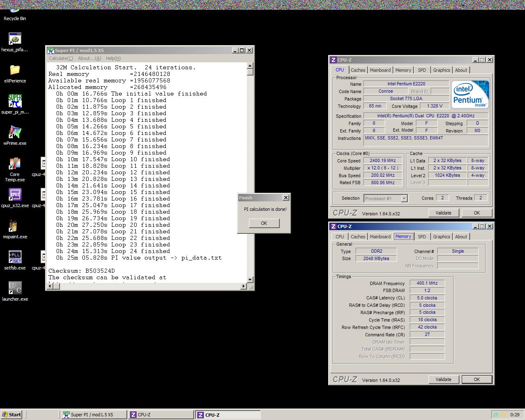The image size is (525, 420).
Task: Click Core Voltage value 1.328 V
Action: click(x=435, y=106)
